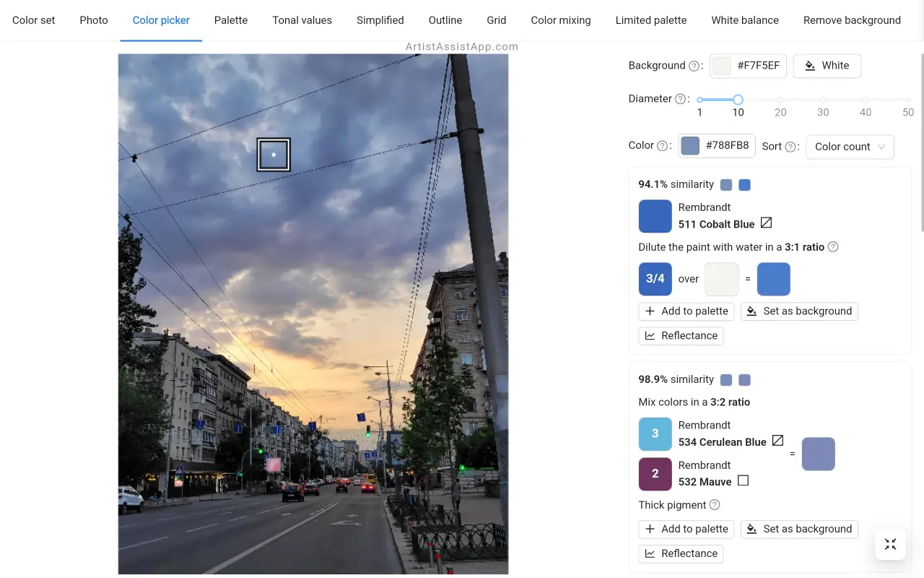Viewport: 924px width, 578px height.
Task: Open the Color set tab
Action: 34,20
